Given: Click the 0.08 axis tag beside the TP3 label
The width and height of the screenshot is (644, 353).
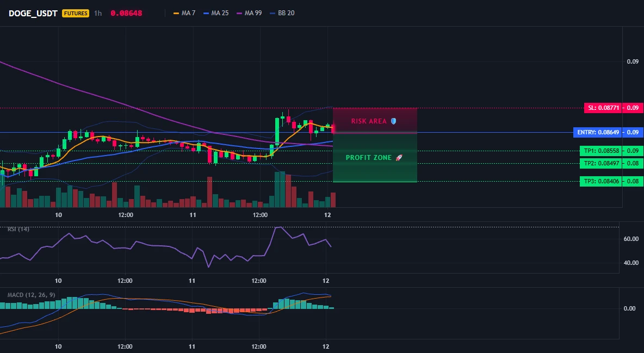Looking at the screenshot, I should 633,181.
